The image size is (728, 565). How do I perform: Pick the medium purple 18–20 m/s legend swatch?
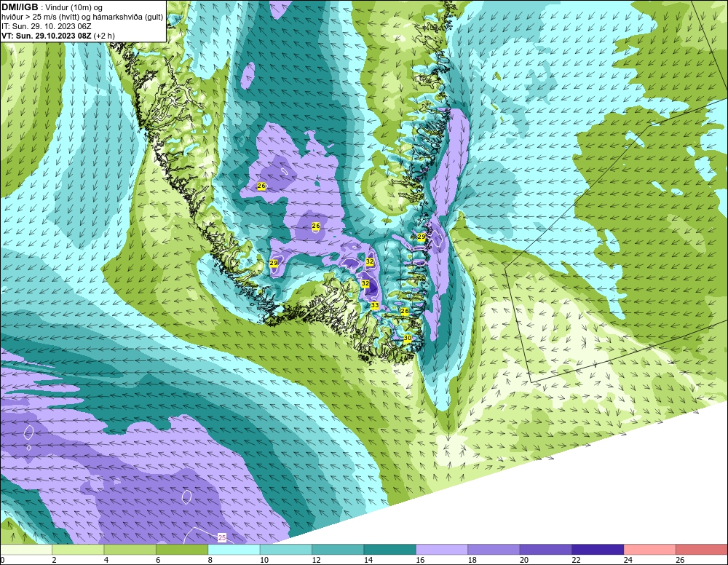pyautogui.click(x=494, y=550)
